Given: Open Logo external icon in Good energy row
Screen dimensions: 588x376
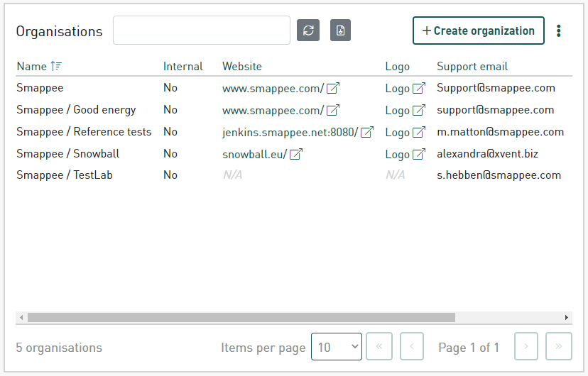Looking at the screenshot, I should point(419,110).
